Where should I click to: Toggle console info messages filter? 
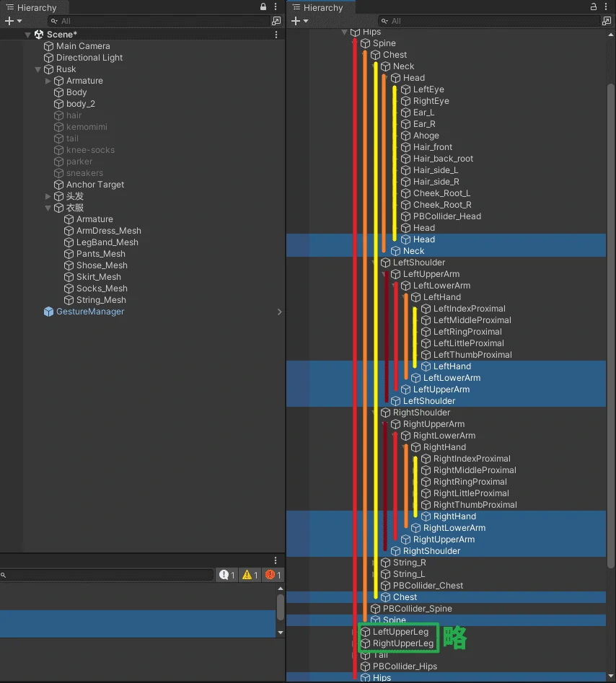click(227, 575)
